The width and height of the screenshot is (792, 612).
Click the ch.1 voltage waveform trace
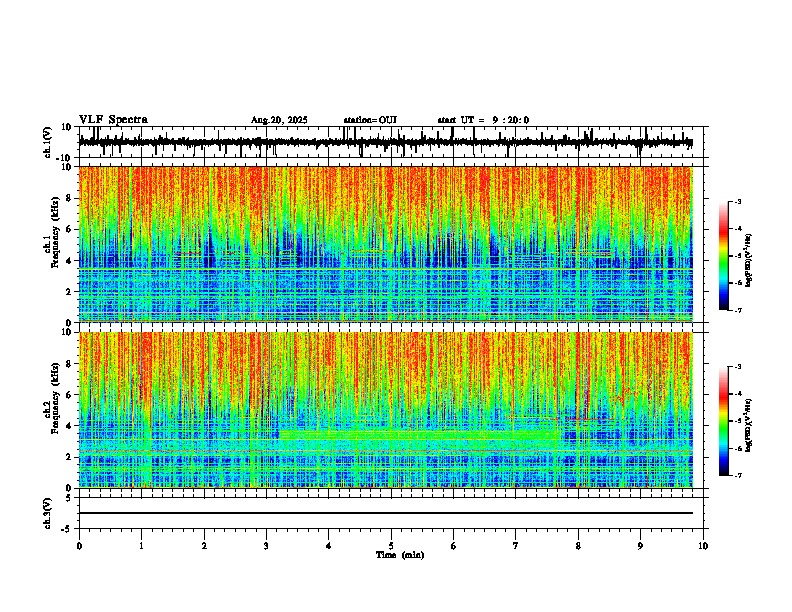pyautogui.click(x=385, y=142)
